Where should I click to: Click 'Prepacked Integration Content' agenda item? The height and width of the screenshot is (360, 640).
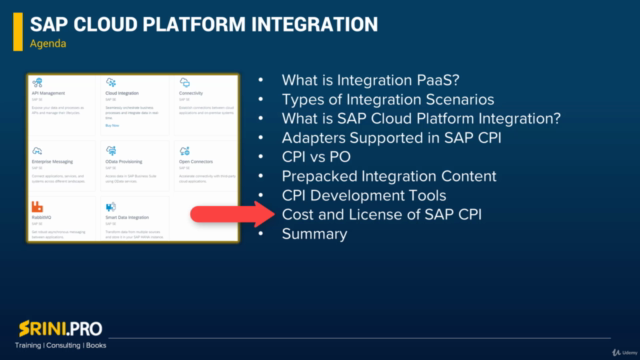point(389,176)
